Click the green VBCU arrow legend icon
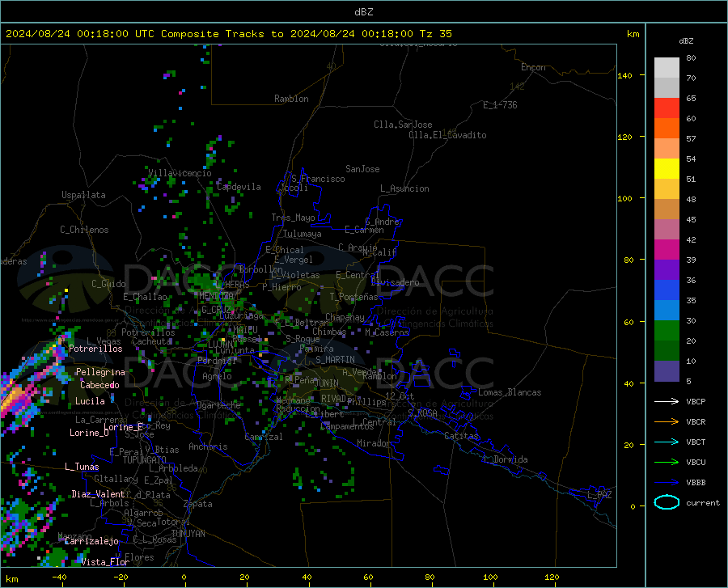728x588 pixels. click(x=667, y=463)
